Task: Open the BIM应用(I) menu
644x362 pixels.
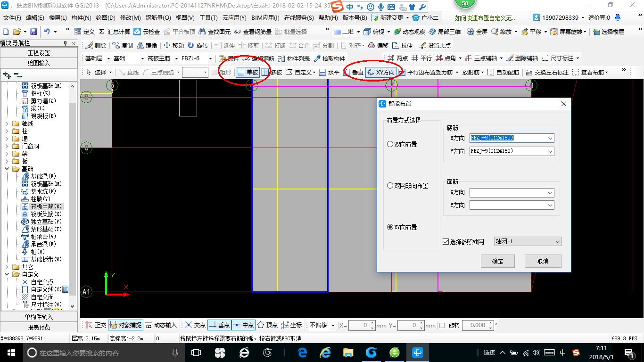Action: (x=265, y=17)
